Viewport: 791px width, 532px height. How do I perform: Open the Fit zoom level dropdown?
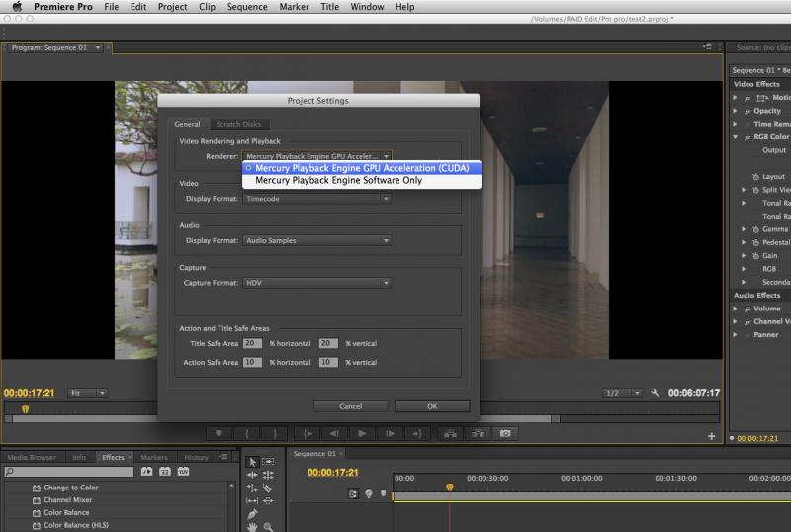pos(87,393)
